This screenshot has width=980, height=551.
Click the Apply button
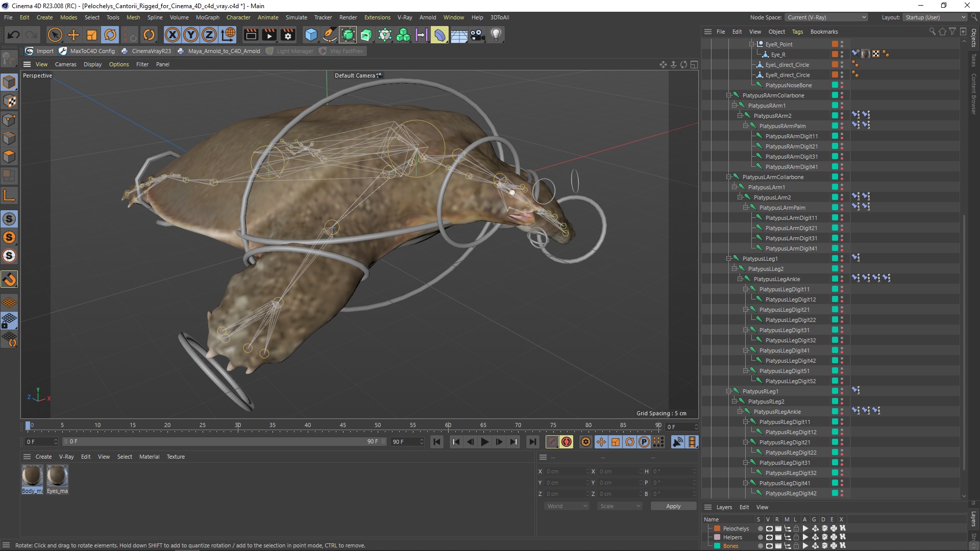pos(673,506)
